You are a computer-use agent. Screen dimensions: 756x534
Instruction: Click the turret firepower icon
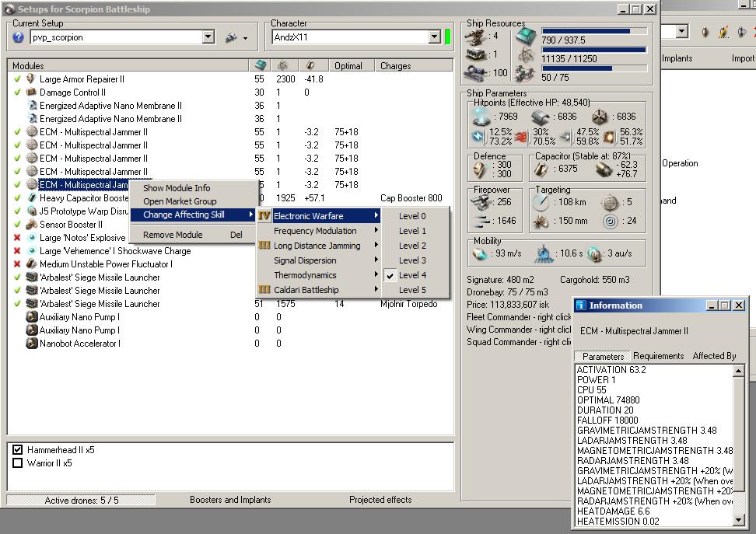tap(481, 203)
